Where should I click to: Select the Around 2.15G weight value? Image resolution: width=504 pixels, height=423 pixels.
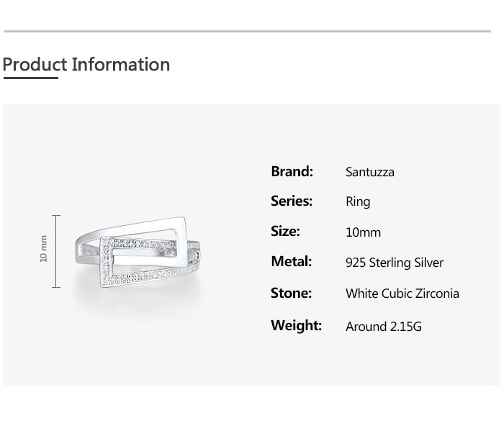(383, 327)
